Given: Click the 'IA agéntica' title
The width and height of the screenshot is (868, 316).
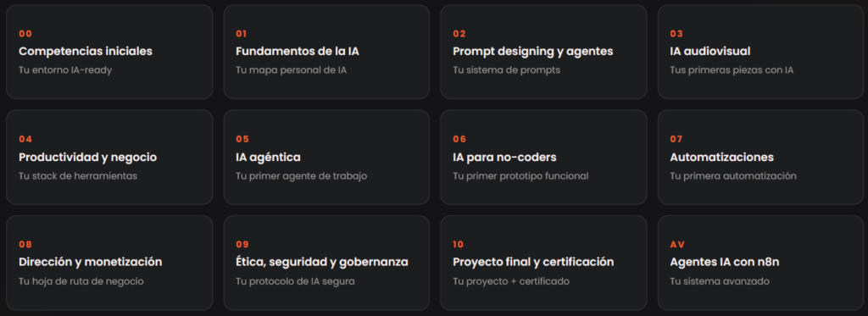Looking at the screenshot, I should [x=268, y=158].
